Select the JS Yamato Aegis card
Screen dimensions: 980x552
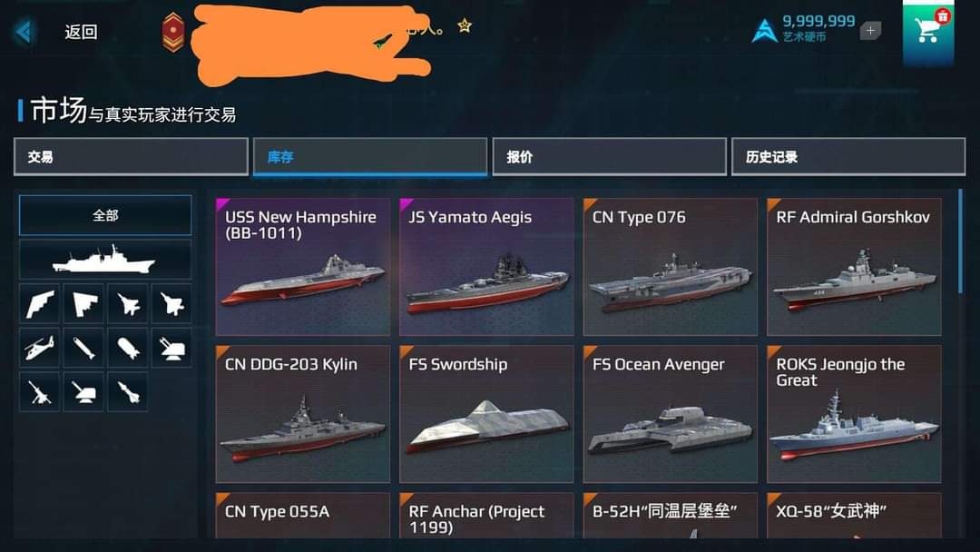click(x=486, y=267)
